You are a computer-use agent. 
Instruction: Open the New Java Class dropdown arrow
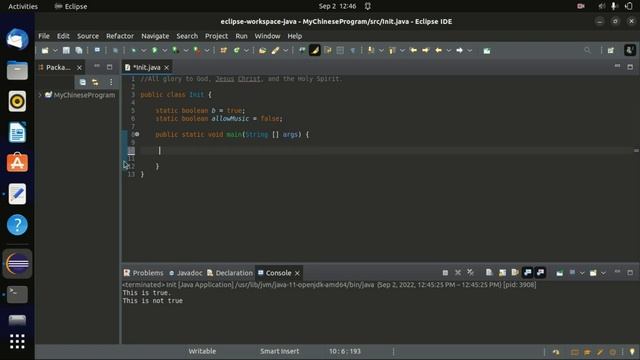point(246,51)
